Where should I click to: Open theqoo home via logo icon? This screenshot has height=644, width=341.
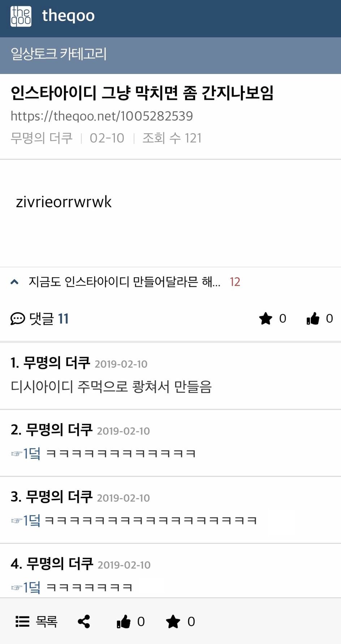click(x=21, y=16)
